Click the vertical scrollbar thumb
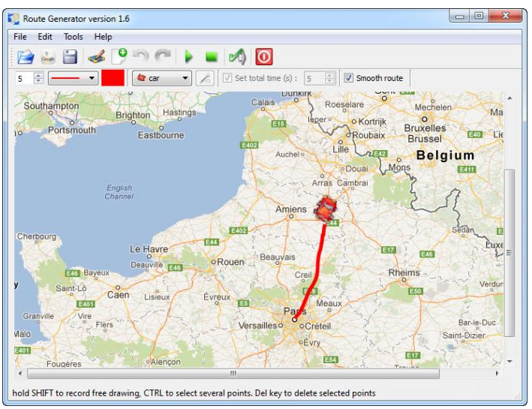This screenshot has height=409, width=532. [509, 252]
